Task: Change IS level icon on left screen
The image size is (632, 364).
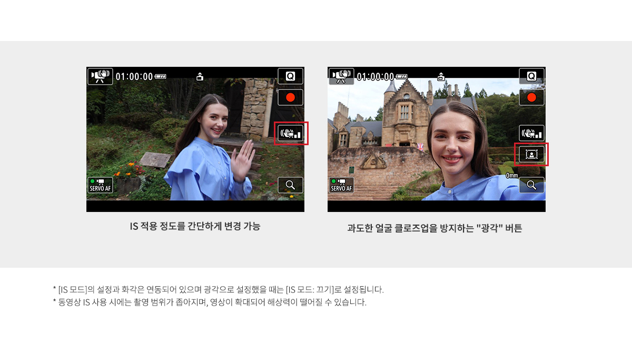Action: coord(291,133)
